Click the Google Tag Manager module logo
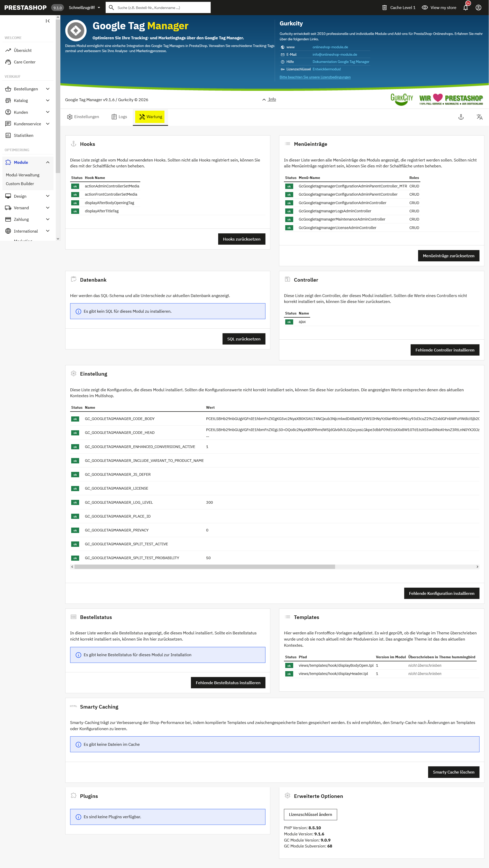 click(76, 31)
